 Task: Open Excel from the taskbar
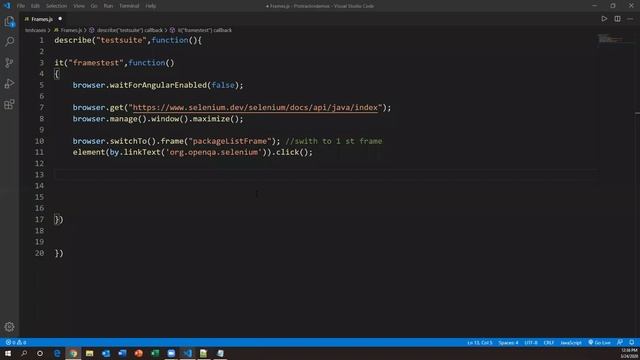[x=155, y=353]
